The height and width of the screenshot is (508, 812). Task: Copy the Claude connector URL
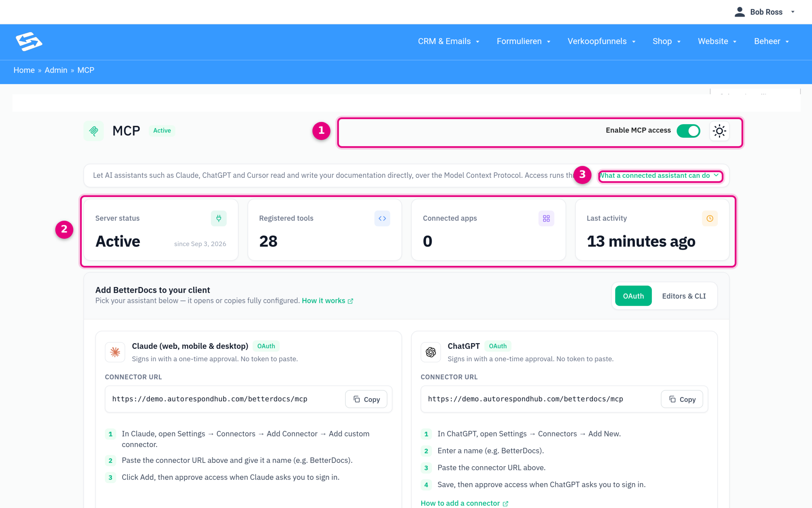pos(366,399)
